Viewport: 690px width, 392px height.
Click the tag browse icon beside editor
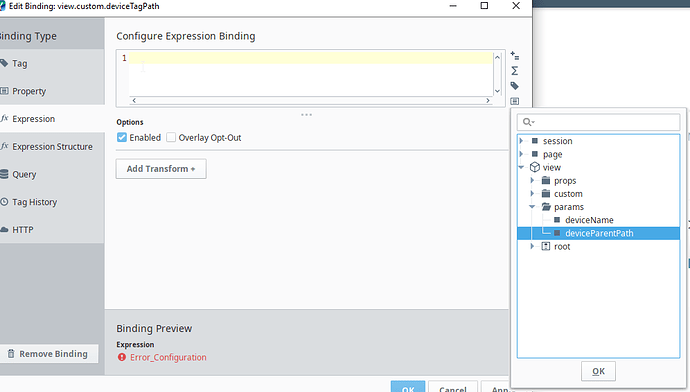[x=514, y=86]
